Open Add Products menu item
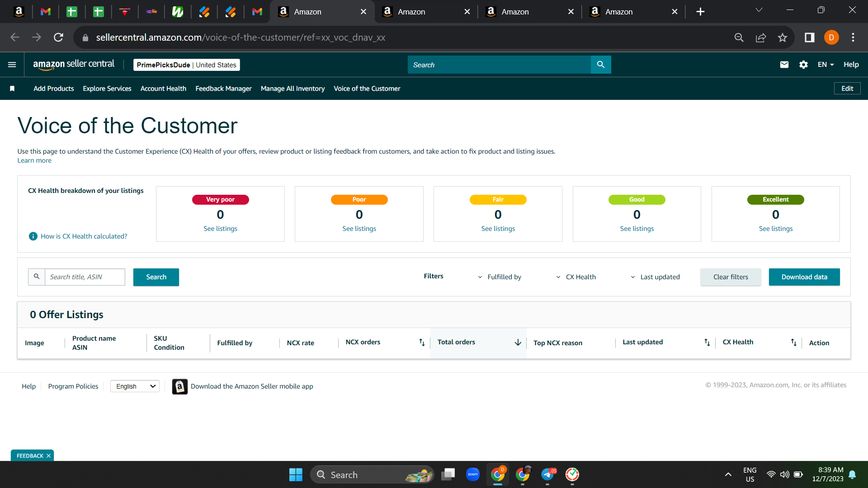868x488 pixels. (54, 89)
